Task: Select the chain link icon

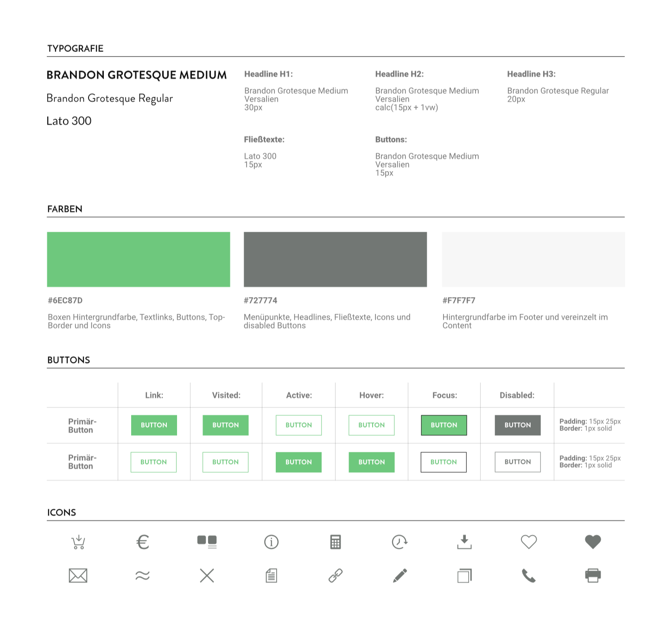Action: [x=336, y=576]
